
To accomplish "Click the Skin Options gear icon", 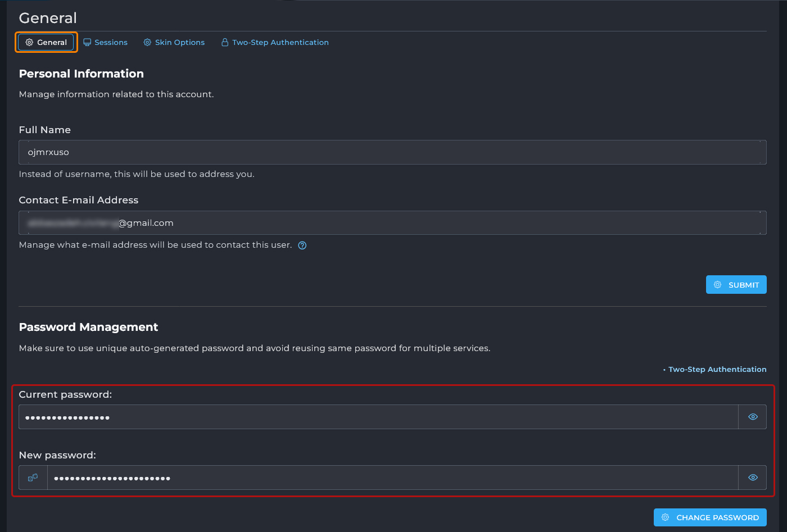I will [147, 43].
